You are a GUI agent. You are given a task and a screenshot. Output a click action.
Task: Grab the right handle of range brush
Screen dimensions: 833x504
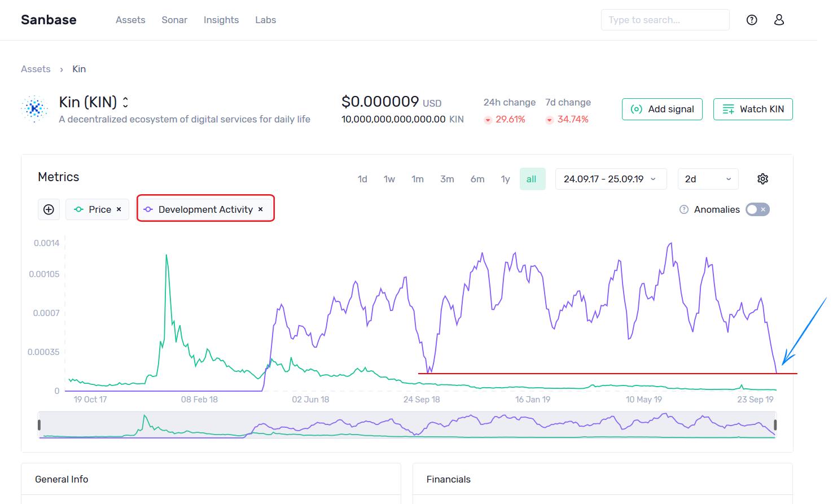click(775, 425)
